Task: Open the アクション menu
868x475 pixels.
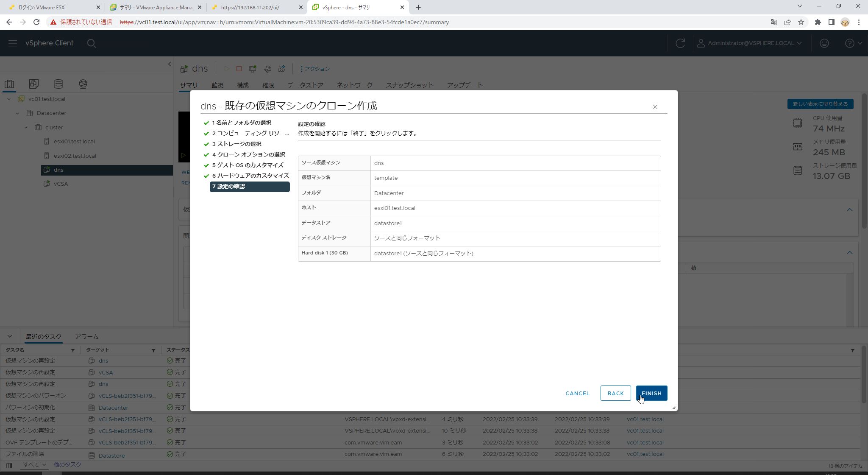Action: (x=315, y=69)
